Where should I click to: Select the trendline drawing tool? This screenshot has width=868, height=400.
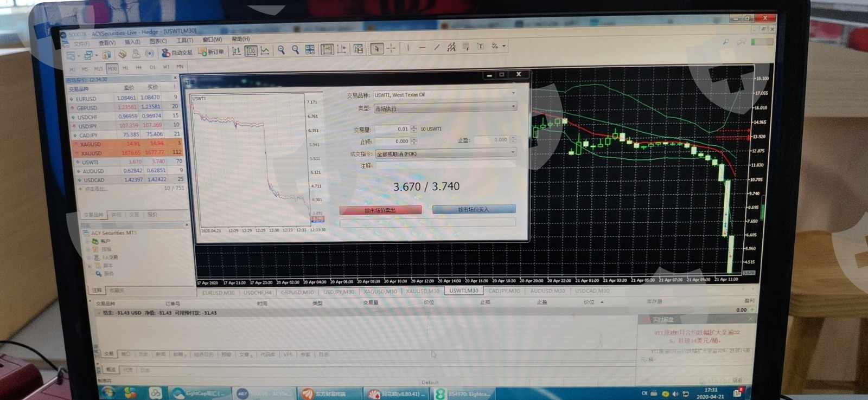click(x=437, y=48)
